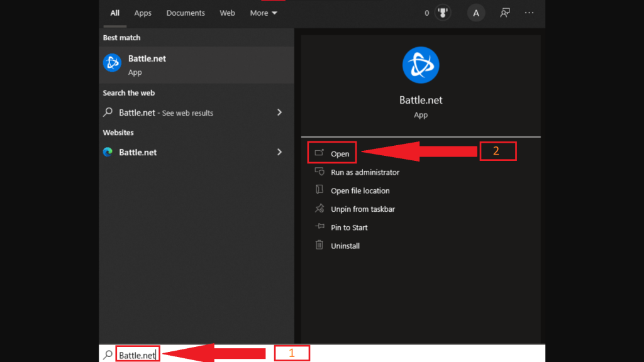Click the pin icon beside Pin to Start
644x362 pixels.
[319, 226]
